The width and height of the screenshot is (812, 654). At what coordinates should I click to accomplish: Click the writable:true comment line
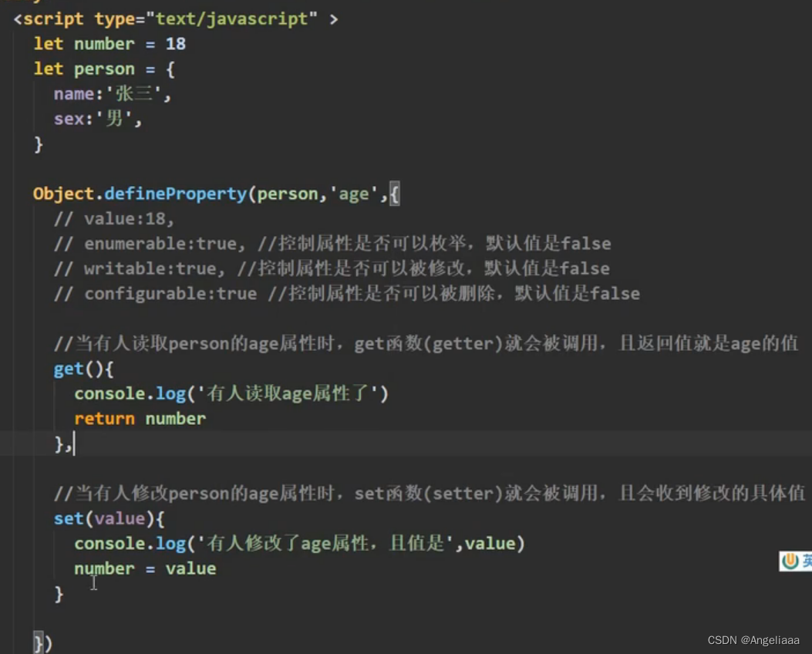tap(332, 268)
